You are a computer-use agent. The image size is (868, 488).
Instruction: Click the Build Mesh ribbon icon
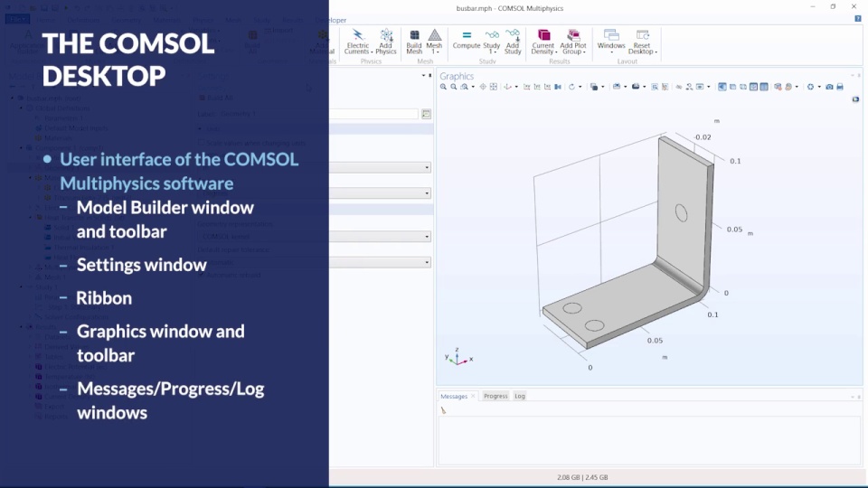(x=414, y=41)
